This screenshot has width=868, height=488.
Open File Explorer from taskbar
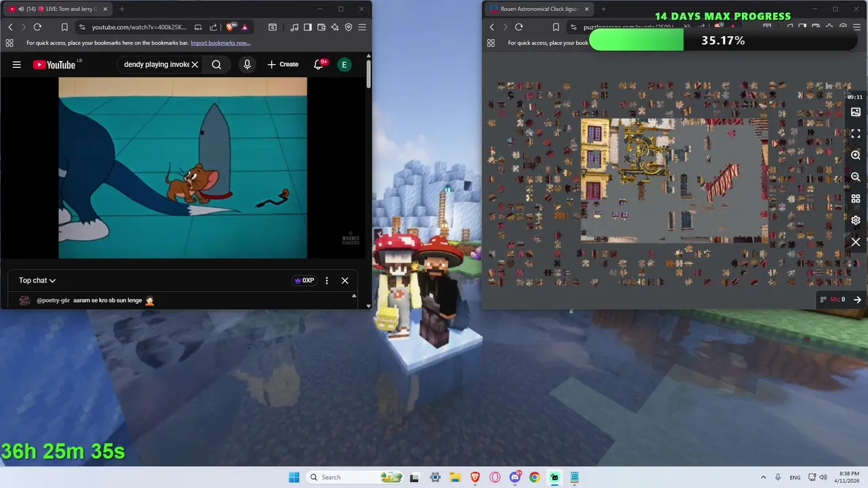(455, 477)
